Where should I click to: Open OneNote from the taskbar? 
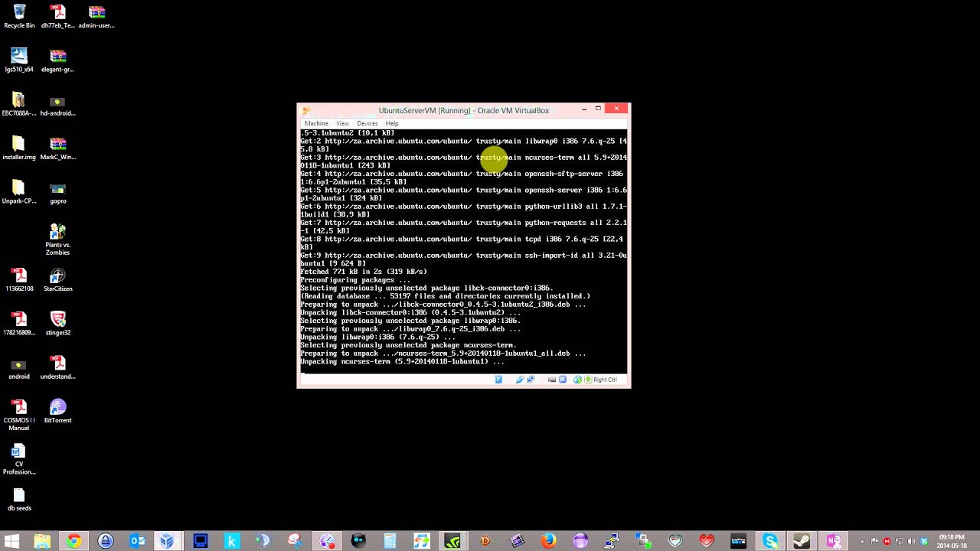point(834,541)
